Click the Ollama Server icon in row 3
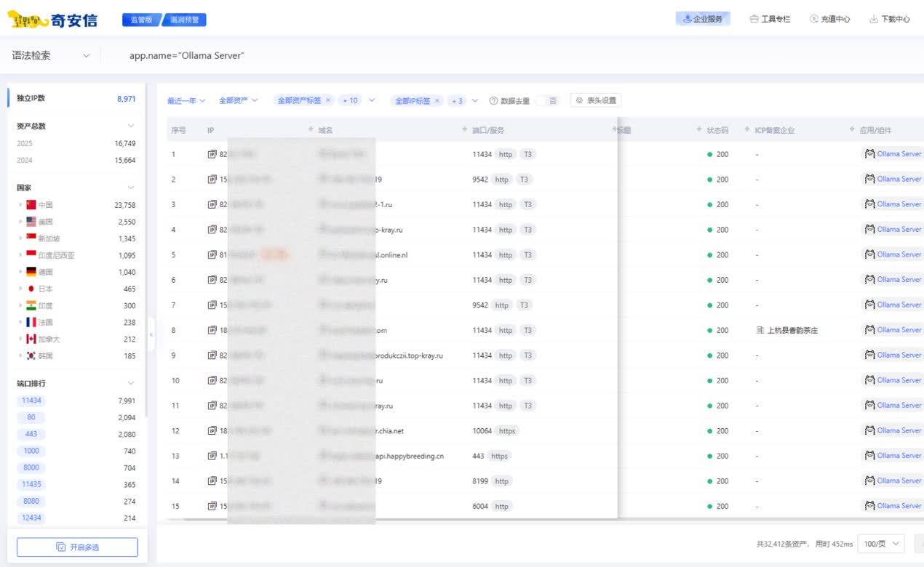This screenshot has width=924, height=567. point(869,204)
